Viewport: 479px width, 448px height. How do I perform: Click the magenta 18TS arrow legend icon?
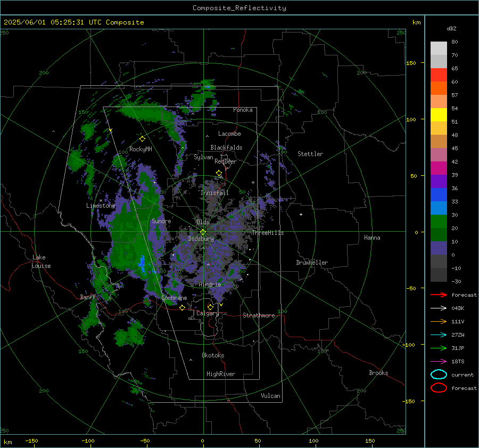439,362
